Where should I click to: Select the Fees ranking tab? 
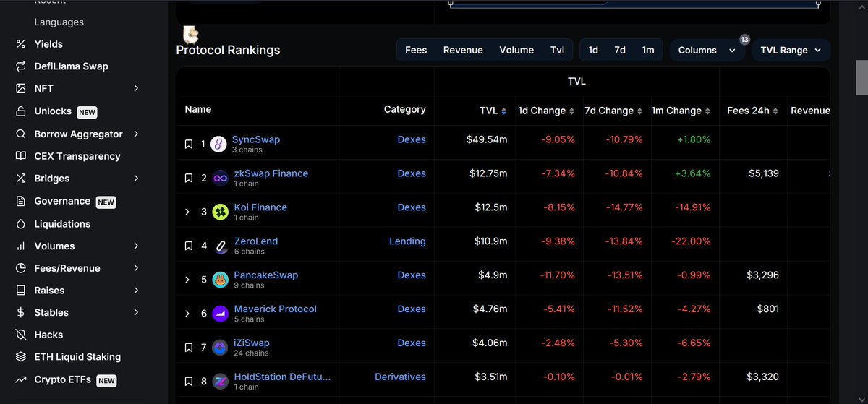(416, 50)
